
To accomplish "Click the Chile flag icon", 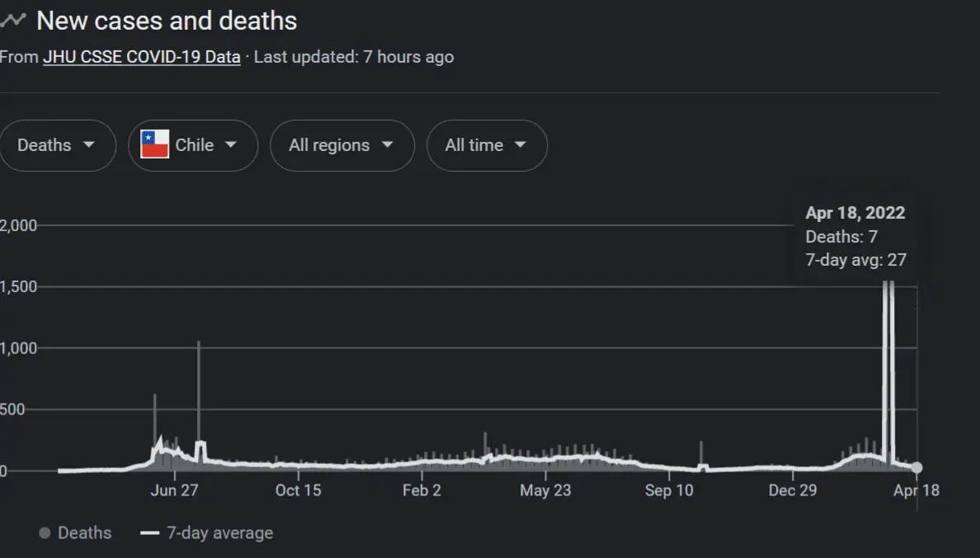I will coord(154,144).
